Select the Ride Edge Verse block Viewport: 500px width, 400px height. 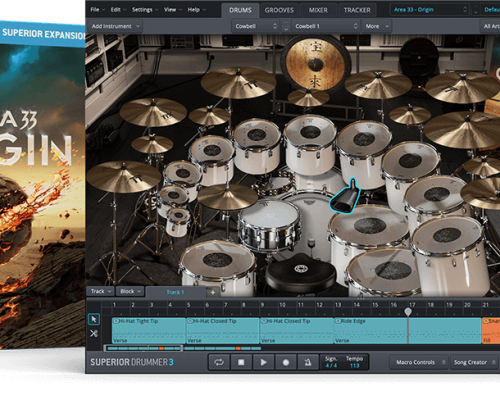pos(408,330)
